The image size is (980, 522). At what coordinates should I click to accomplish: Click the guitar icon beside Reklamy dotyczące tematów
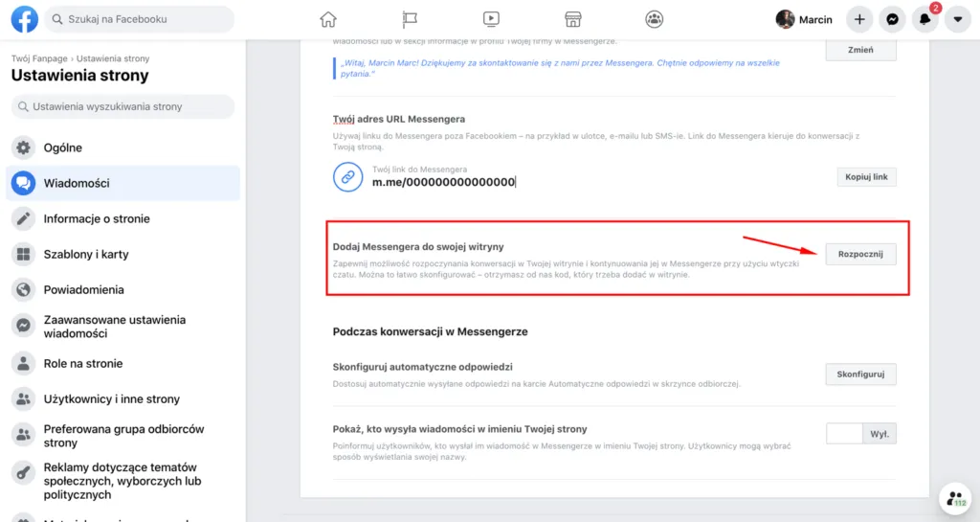click(23, 473)
